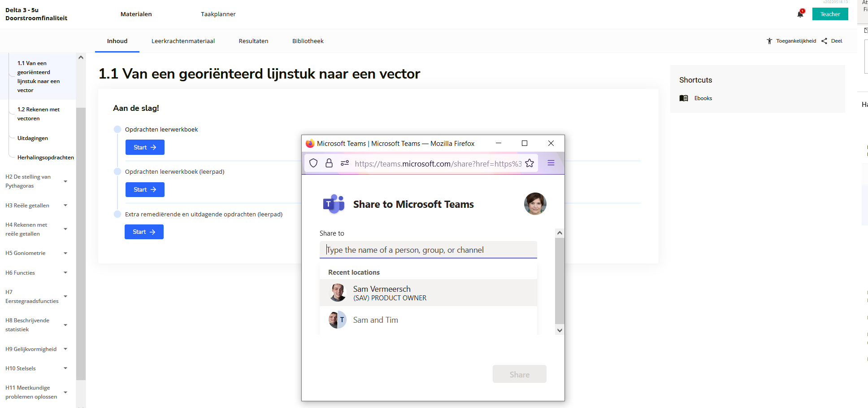Click the tracking protection shield icon
Image resolution: width=868 pixels, height=408 pixels.
(313, 163)
